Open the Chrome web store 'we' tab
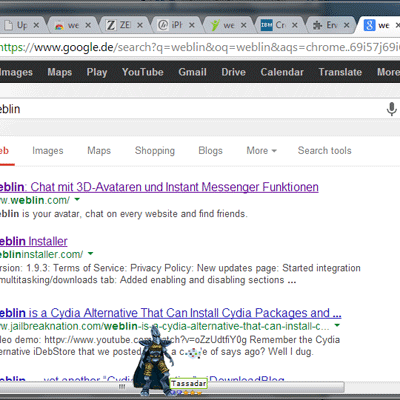The height and width of the screenshot is (400, 400). coord(72,25)
